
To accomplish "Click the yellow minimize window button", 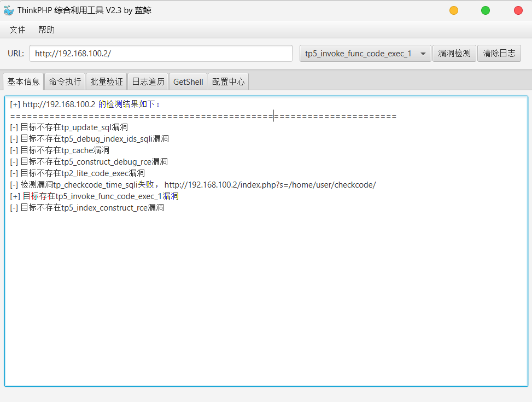I will (454, 10).
